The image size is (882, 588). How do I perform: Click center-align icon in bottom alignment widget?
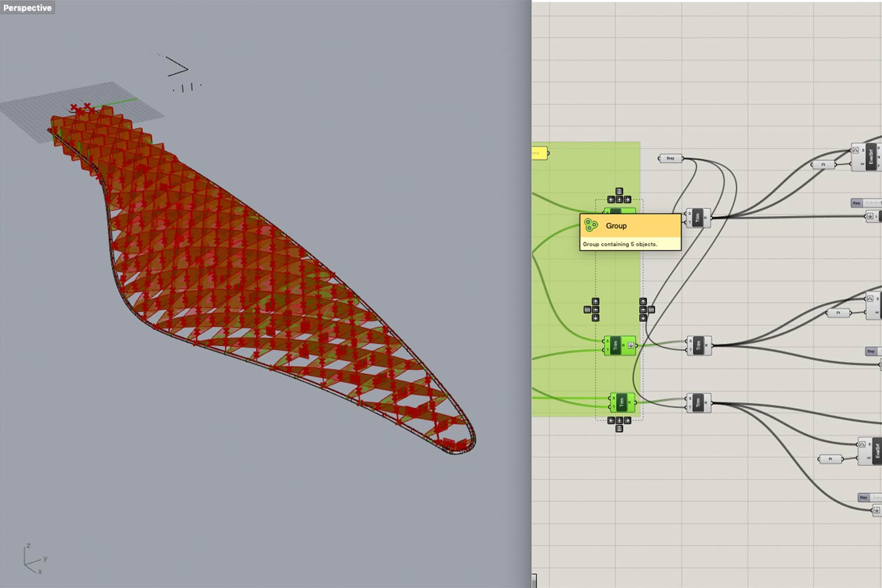pos(619,420)
